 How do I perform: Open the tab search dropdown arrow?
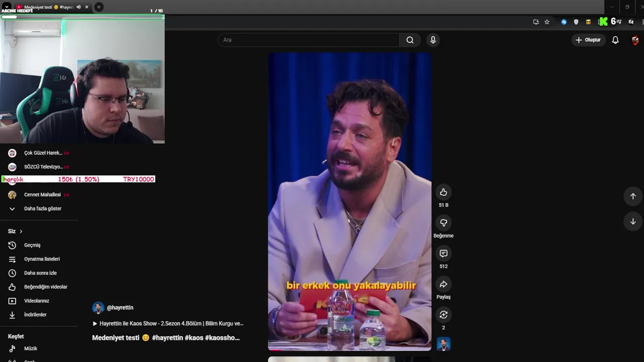click(7, 7)
